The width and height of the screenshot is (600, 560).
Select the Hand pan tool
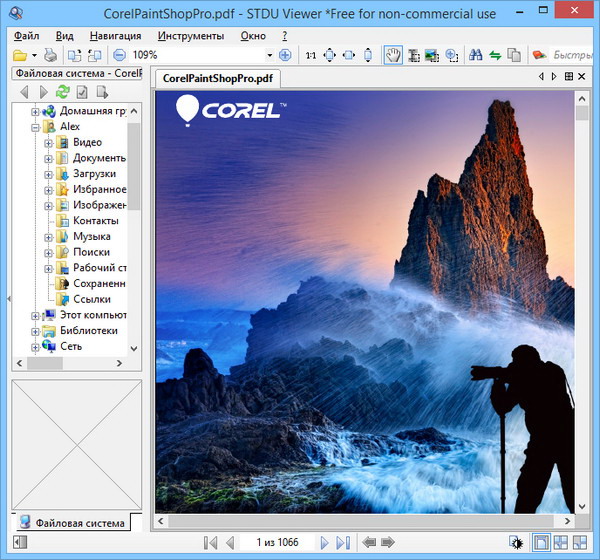tap(393, 55)
